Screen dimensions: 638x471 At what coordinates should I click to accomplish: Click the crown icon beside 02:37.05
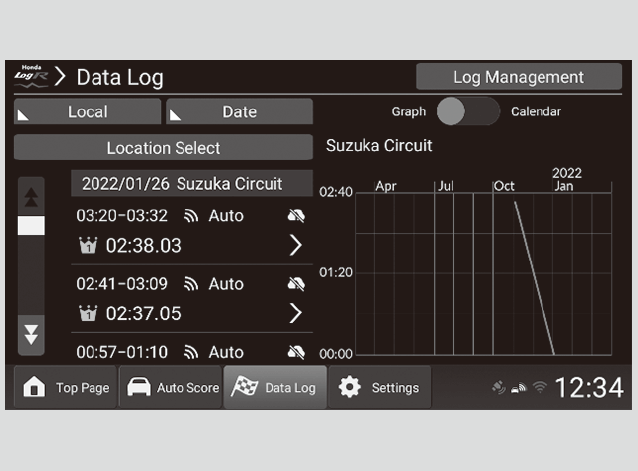(87, 314)
